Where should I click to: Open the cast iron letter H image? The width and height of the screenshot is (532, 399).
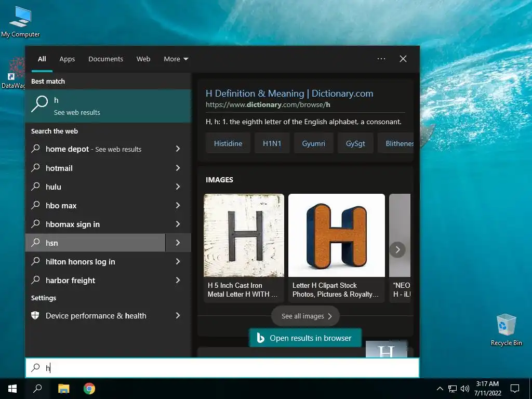coord(244,235)
